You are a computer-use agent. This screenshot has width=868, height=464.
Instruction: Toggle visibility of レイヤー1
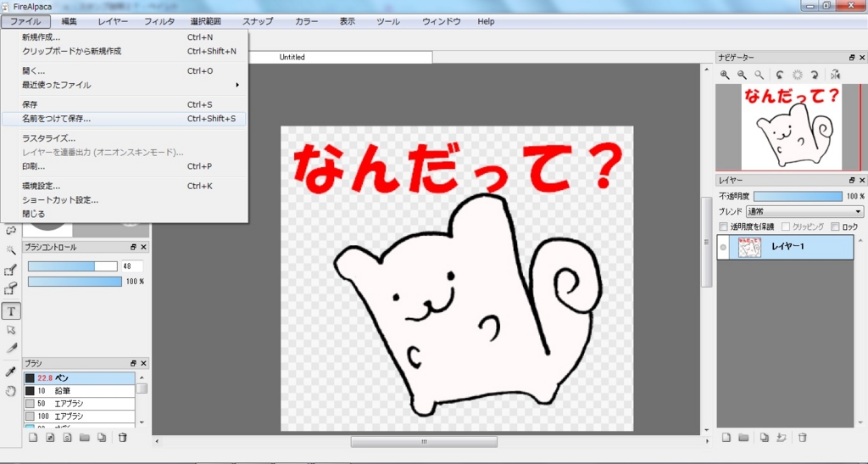pos(722,248)
